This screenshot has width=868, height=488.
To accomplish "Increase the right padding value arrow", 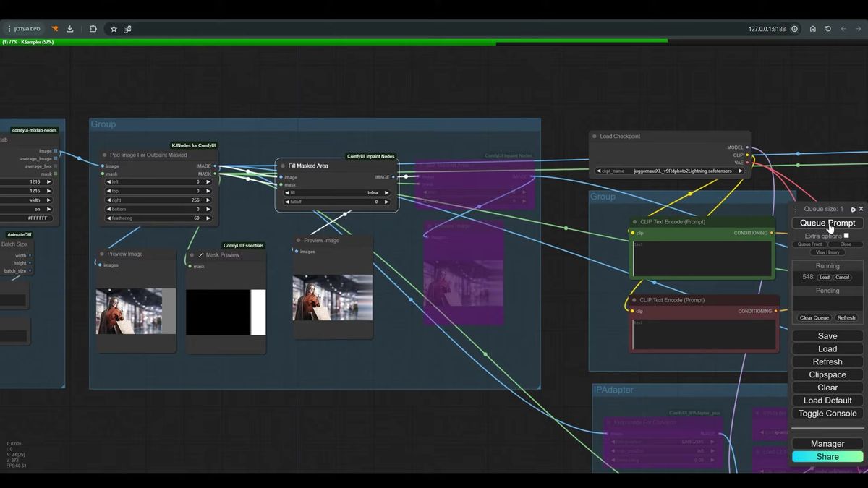I will [x=208, y=200].
